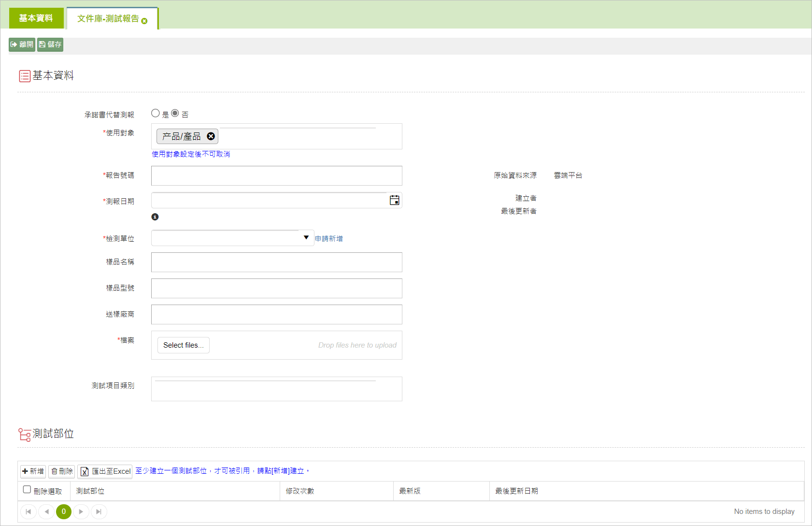812x526 pixels.
Task: Remove the 产品/產品 tag
Action: (x=211, y=136)
